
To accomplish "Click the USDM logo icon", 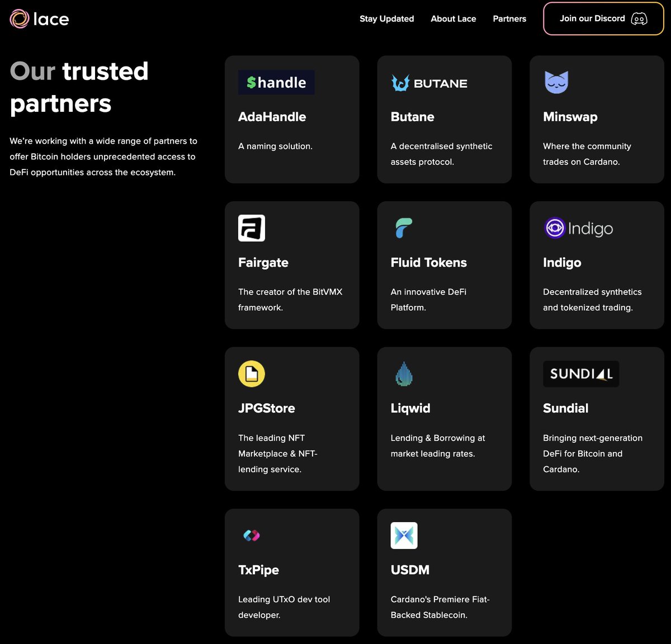I will pyautogui.click(x=404, y=536).
